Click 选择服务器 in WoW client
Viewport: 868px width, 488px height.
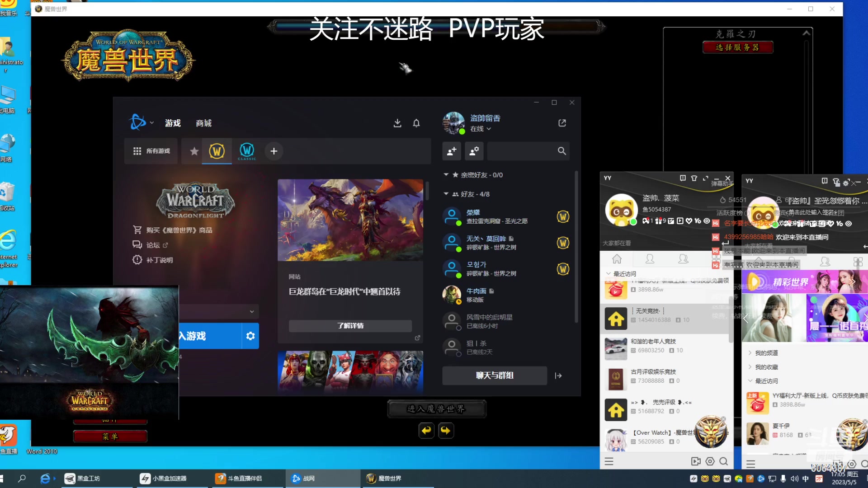click(x=738, y=47)
